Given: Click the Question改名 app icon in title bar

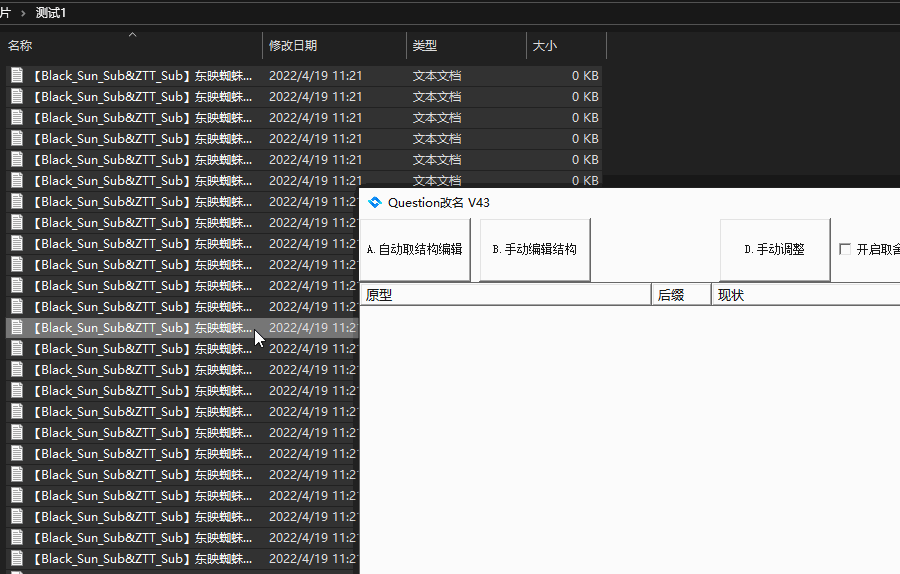Looking at the screenshot, I should tap(375, 203).
